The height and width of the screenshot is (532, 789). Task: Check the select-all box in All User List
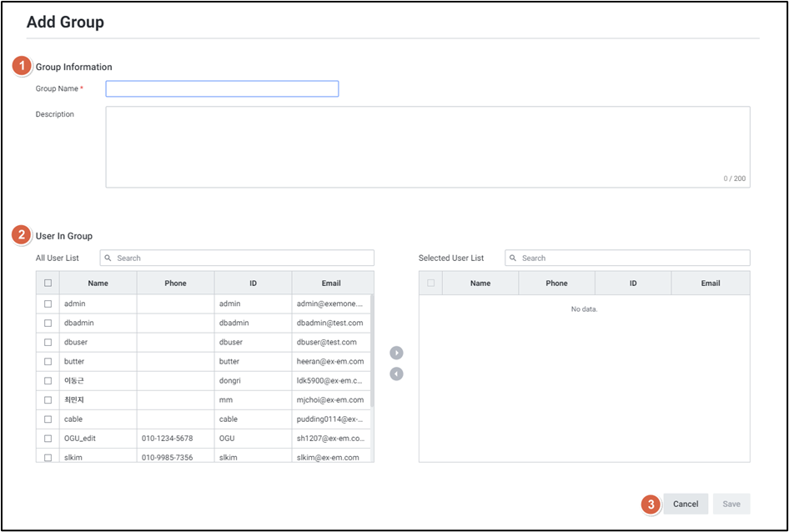[x=48, y=284]
